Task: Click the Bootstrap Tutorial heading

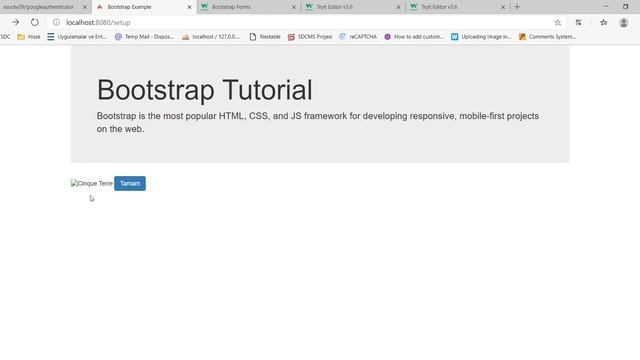Action: point(204,90)
